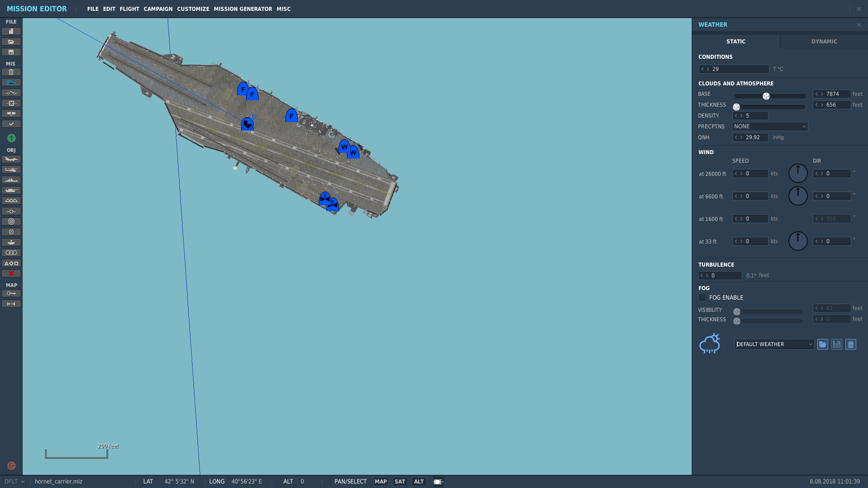868x488 pixels.
Task: Select the airplane group tool
Action: point(11,159)
